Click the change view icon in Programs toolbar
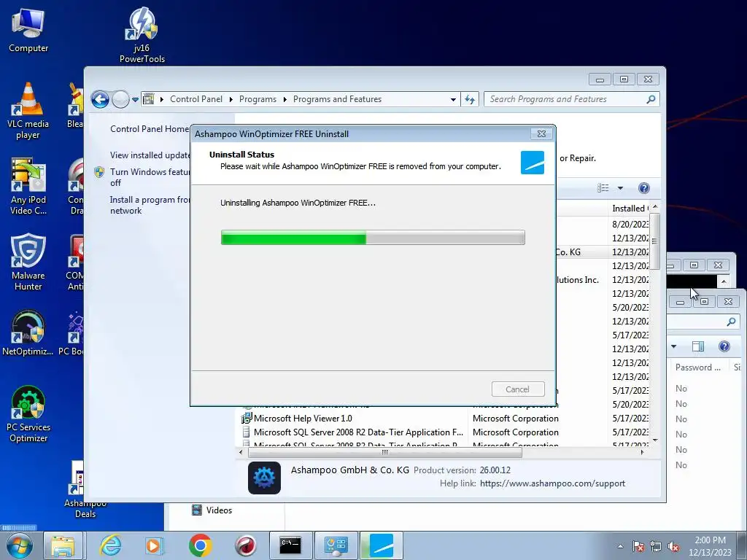747x560 pixels. [603, 188]
